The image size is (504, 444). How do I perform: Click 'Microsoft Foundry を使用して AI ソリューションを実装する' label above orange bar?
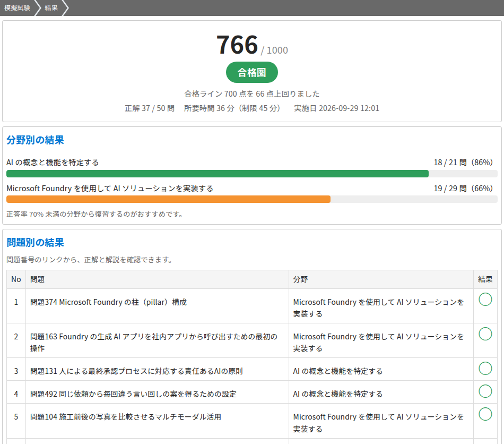pyautogui.click(x=110, y=189)
